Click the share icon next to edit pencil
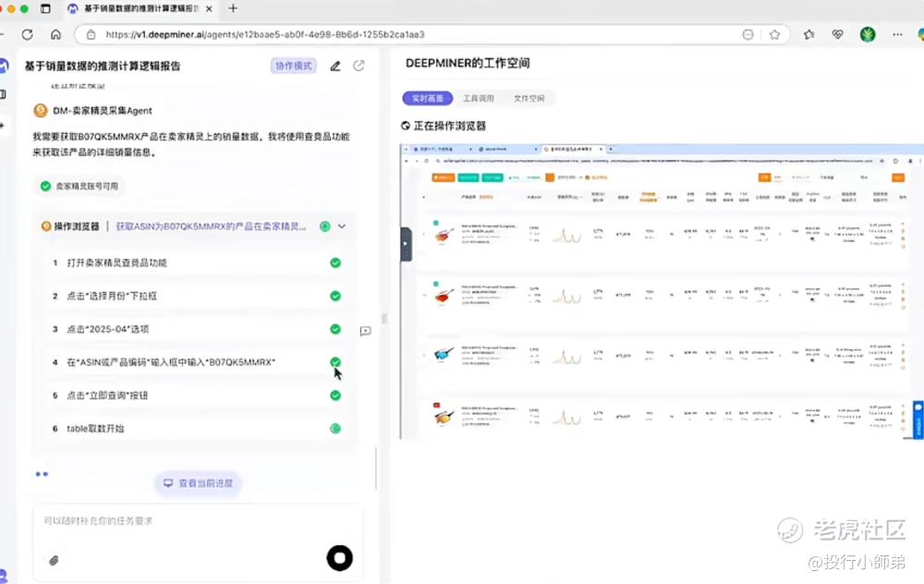The image size is (924, 584). (359, 66)
